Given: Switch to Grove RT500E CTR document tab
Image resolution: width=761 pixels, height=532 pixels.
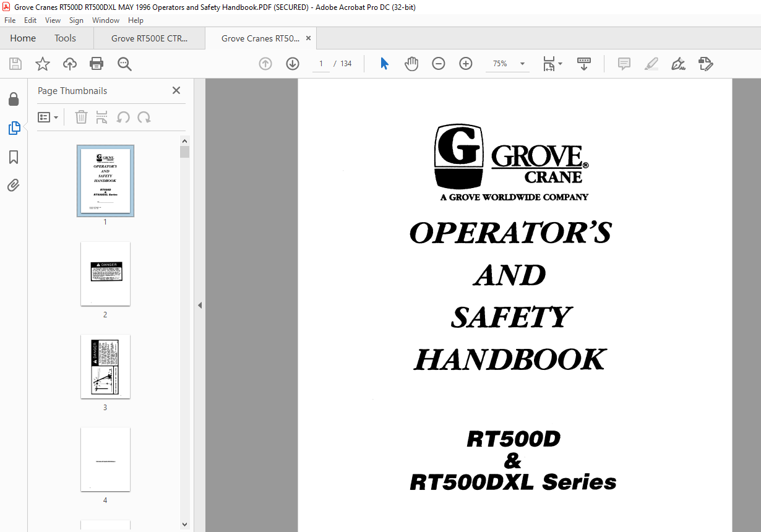Looking at the screenshot, I should coord(149,38).
